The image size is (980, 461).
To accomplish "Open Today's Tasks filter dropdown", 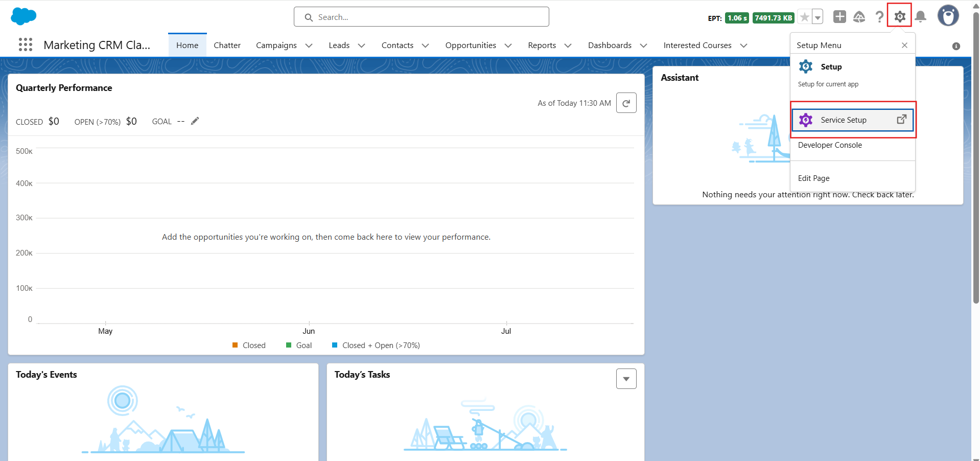I will 626,379.
